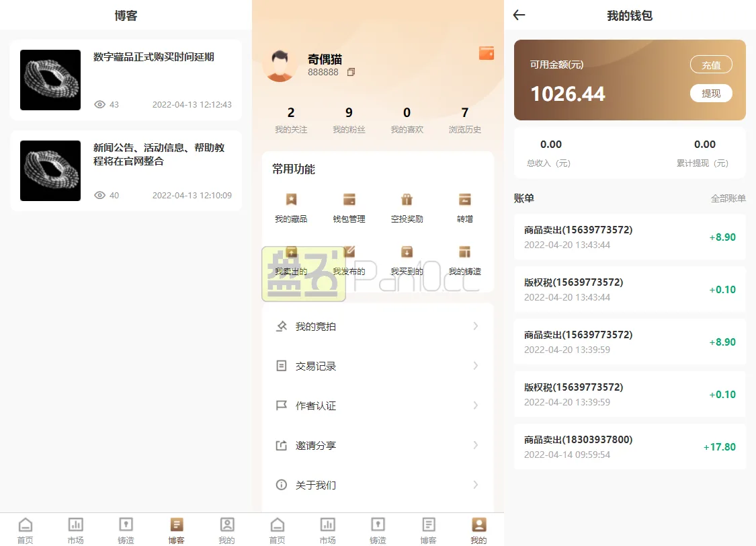Open the 数字藏品 blog post thumbnail
This screenshot has height=546, width=756.
[x=50, y=80]
